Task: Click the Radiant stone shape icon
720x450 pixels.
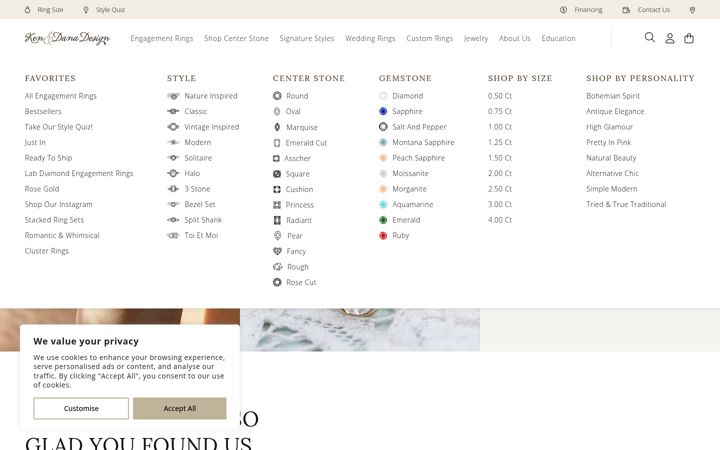Action: click(277, 220)
